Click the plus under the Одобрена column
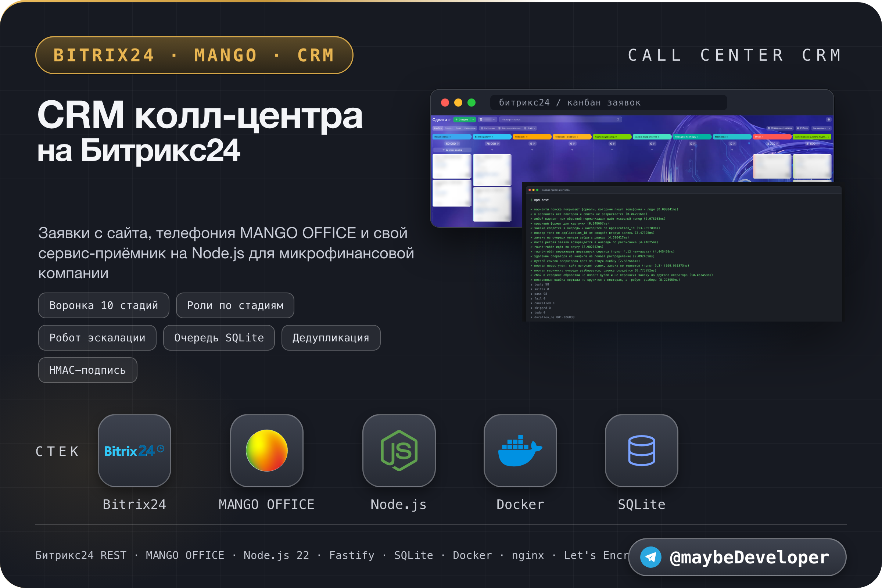The width and height of the screenshot is (882, 588). pos(732,150)
